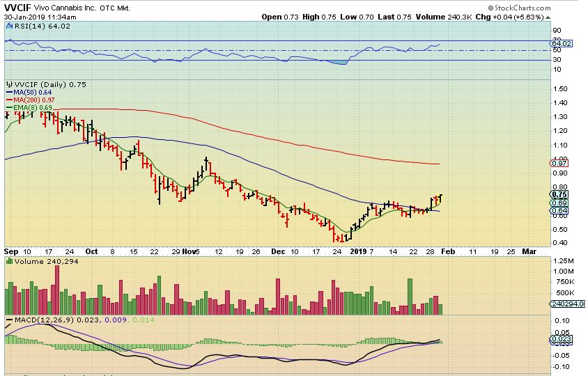Image resolution: width=588 pixels, height=376 pixels.
Task: Click the Chg +0.04 (+5.63%) value
Action: (x=509, y=17)
